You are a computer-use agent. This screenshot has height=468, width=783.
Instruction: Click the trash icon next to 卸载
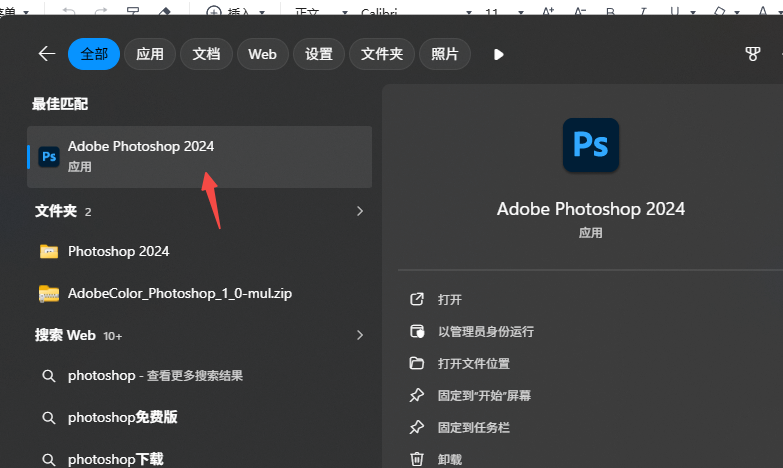point(416,459)
